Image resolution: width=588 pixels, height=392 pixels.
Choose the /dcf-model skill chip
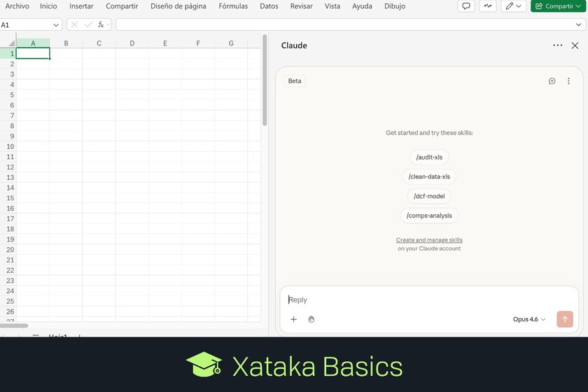coord(429,196)
